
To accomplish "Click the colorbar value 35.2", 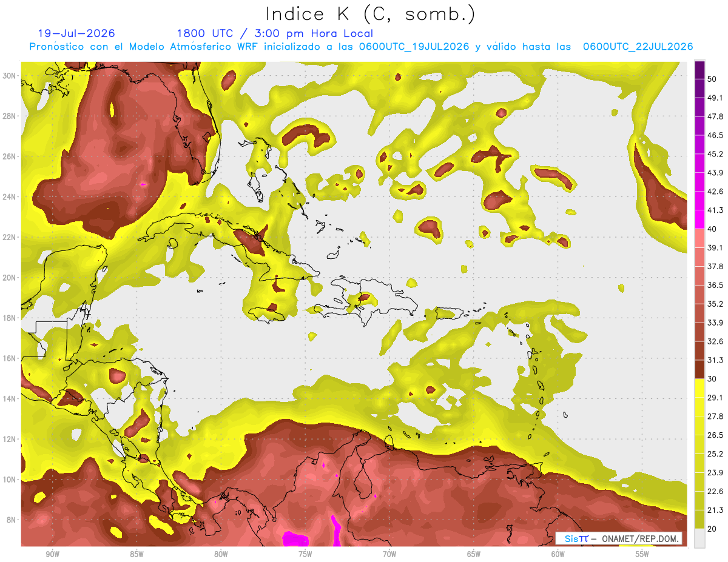I will (x=715, y=304).
